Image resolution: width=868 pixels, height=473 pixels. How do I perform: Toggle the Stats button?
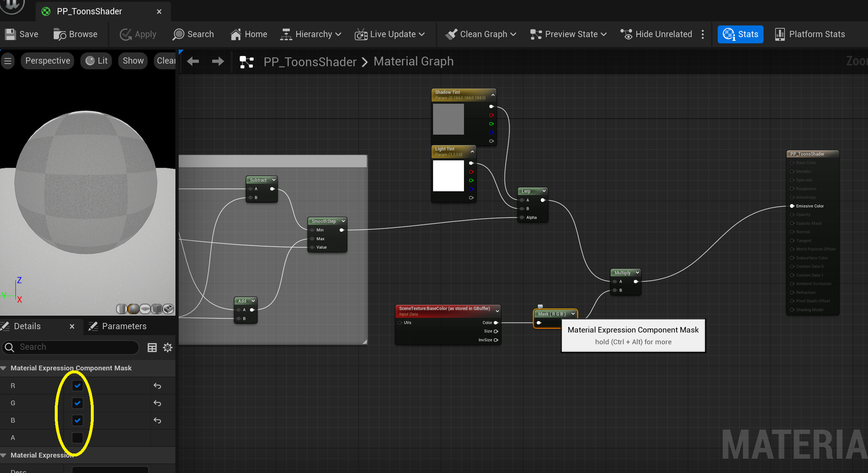740,34
